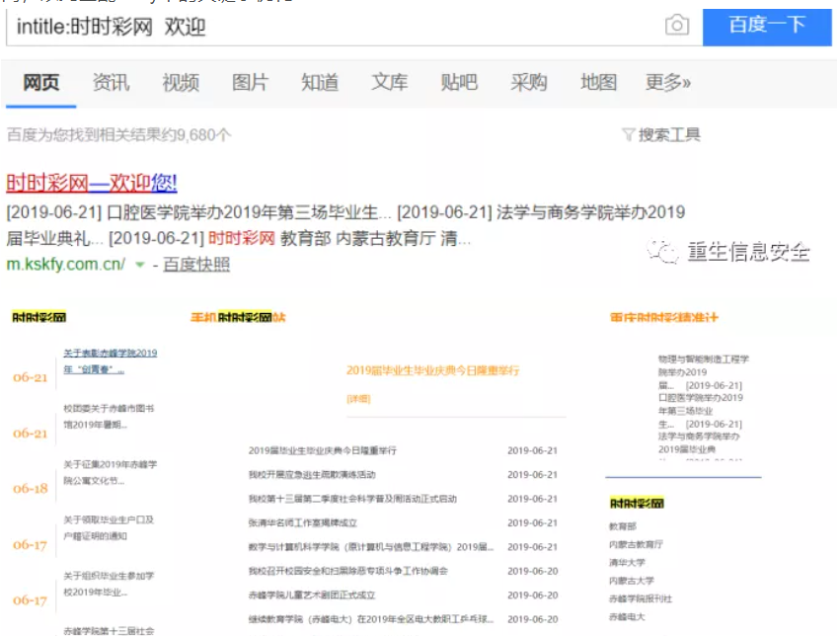This screenshot has height=636, width=840.
Task: Click 清华大学 in the links list
Action: 628,563
